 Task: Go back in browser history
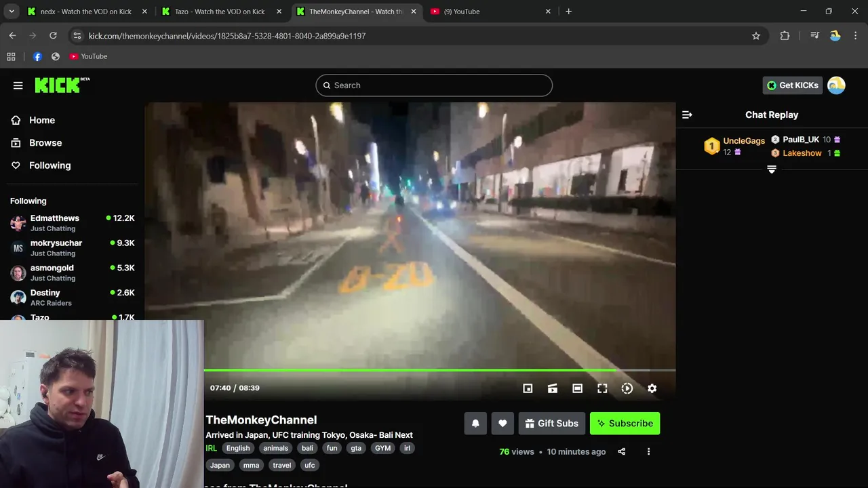click(12, 36)
